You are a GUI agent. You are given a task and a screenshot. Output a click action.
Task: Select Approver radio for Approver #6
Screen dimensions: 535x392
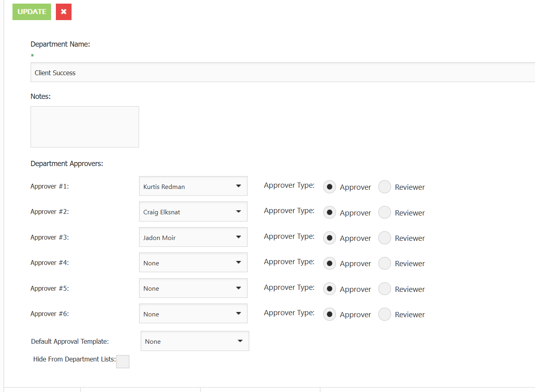tap(330, 314)
